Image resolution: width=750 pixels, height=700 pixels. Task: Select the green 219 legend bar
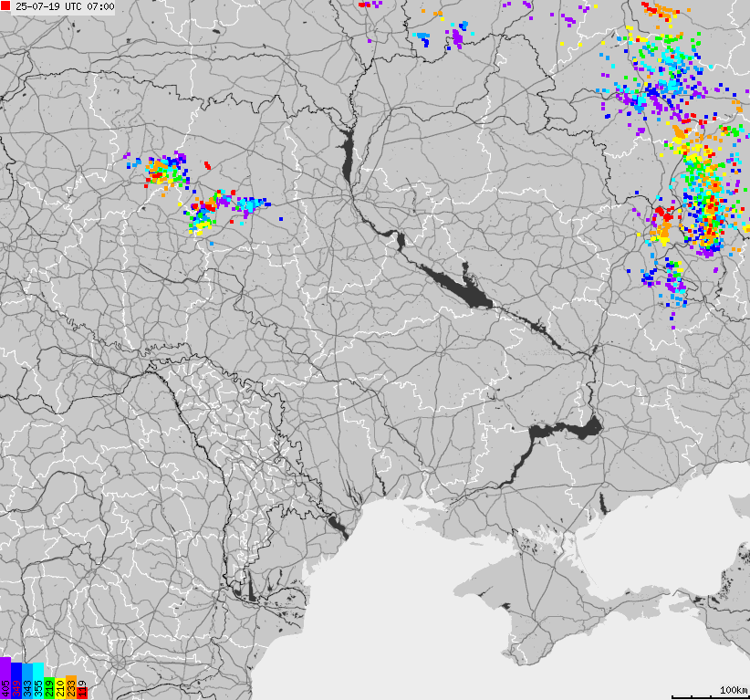tap(49, 688)
